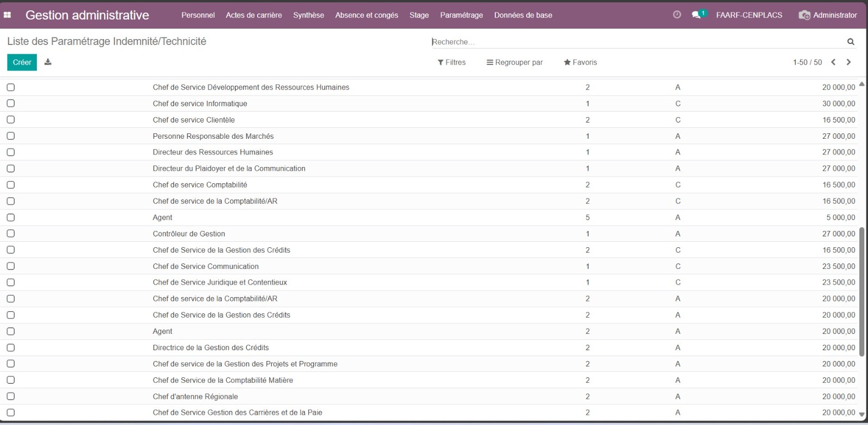Image resolution: width=868 pixels, height=425 pixels.
Task: Focus the Recherche search field
Action: point(635,42)
